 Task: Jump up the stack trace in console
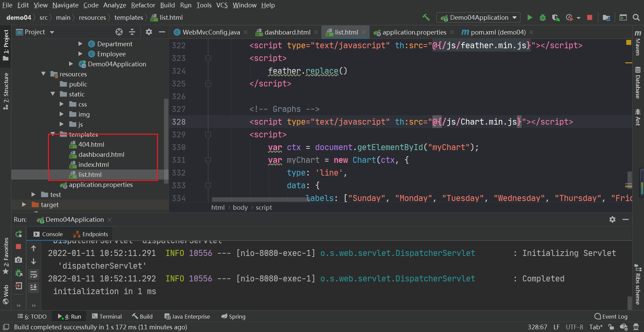(x=34, y=248)
